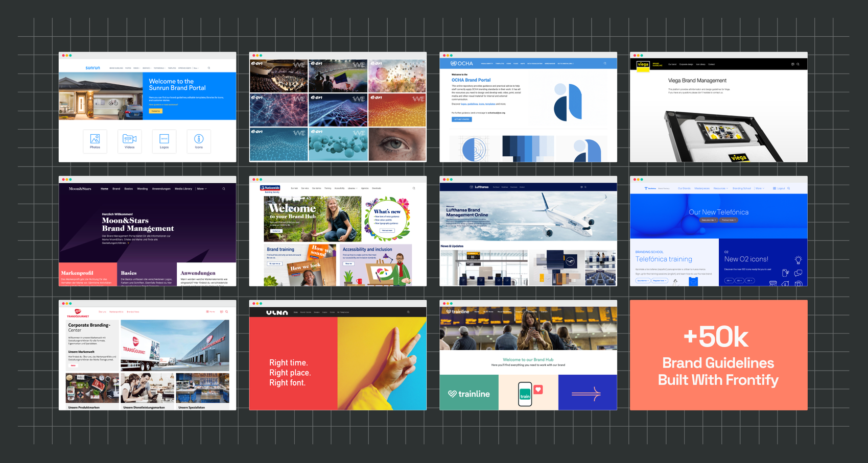
Task: Click the green trainline tile
Action: coord(469,393)
